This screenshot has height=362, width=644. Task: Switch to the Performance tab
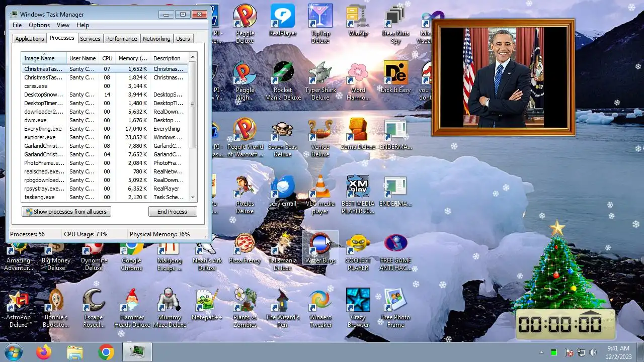[121, 39]
